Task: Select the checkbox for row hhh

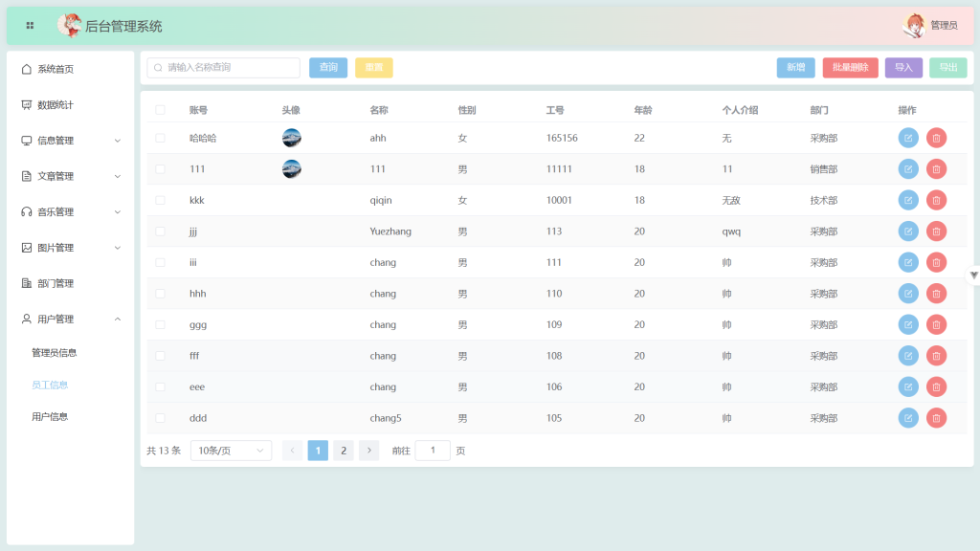Action: [x=160, y=294]
